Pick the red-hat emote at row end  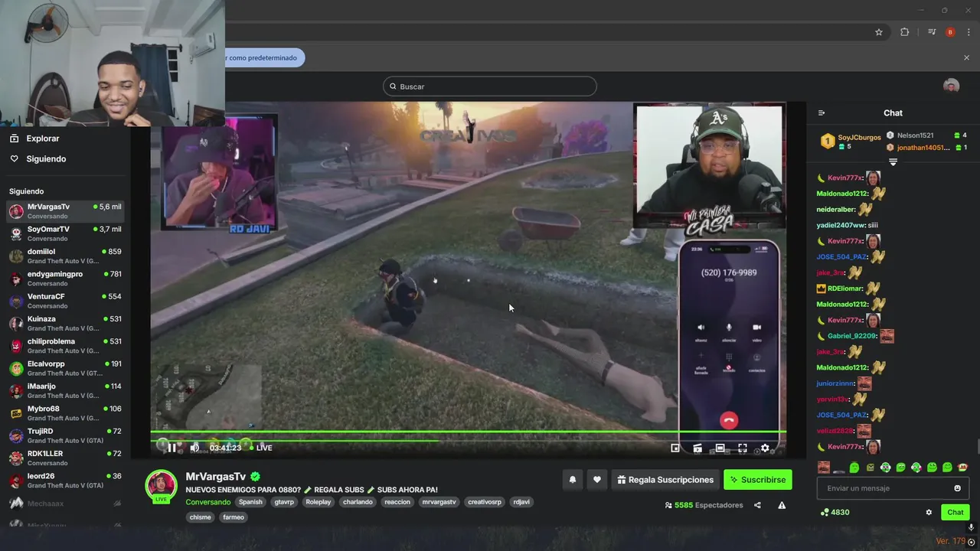click(x=963, y=468)
